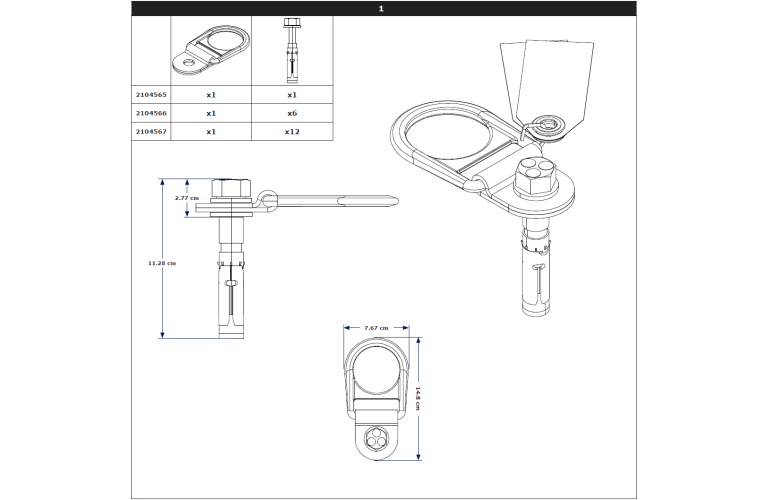
Task: Select part number 2104566 in the table
Action: click(x=151, y=113)
